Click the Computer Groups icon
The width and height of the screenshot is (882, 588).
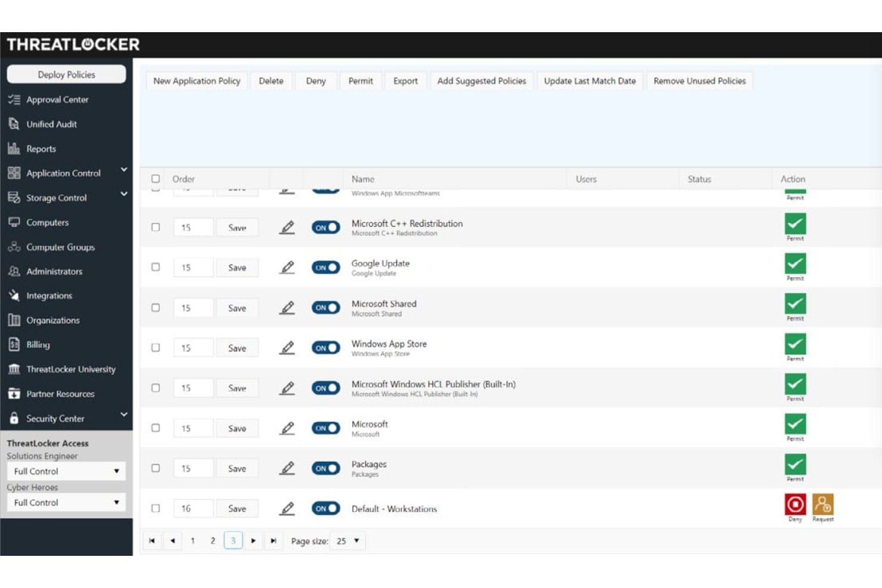click(14, 247)
